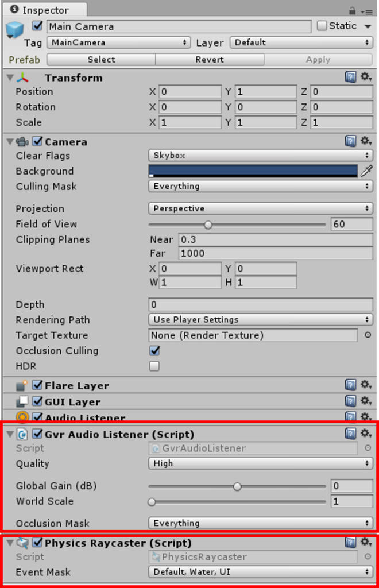Click the Flare Layer component icon

click(x=22, y=385)
